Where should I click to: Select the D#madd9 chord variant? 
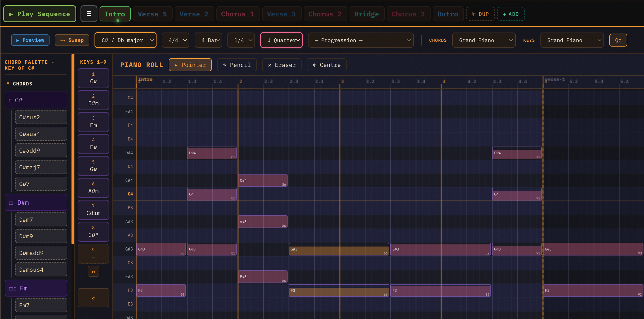pos(41,253)
